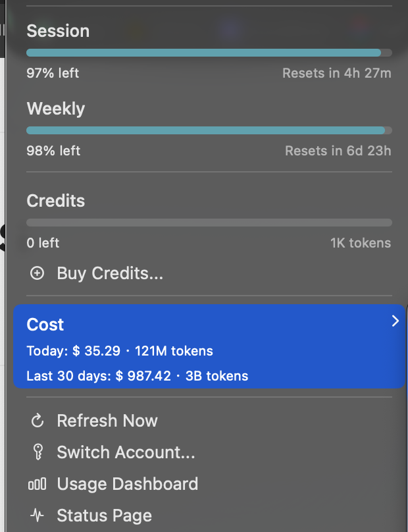The width and height of the screenshot is (408, 532).
Task: Click the Weekly usage progress bar
Action: (209, 130)
